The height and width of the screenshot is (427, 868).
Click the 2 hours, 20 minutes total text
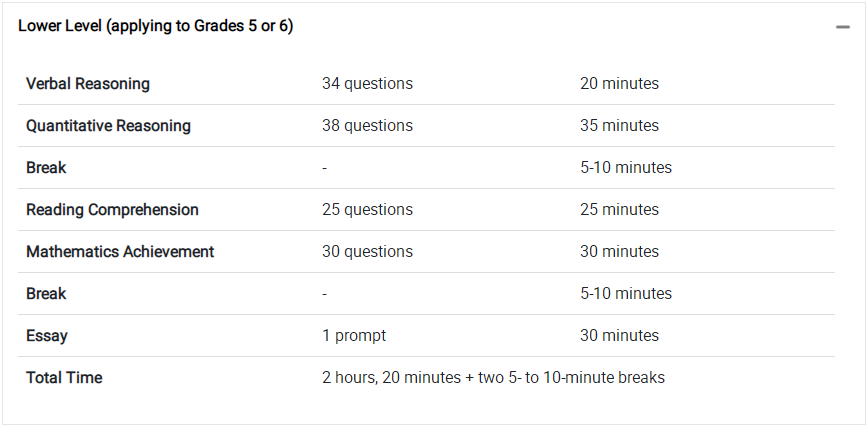(x=391, y=378)
